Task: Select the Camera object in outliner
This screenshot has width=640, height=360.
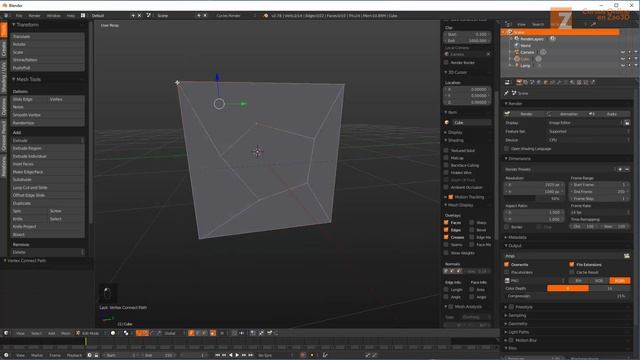Action: coord(527,52)
